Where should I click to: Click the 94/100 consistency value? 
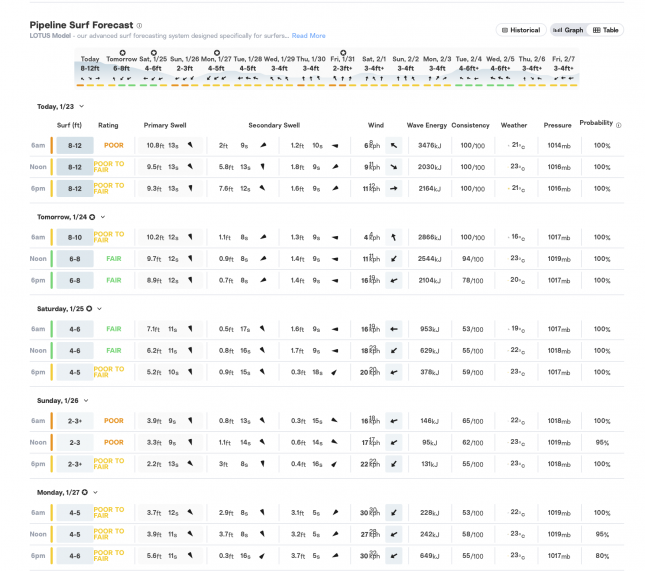click(472, 259)
